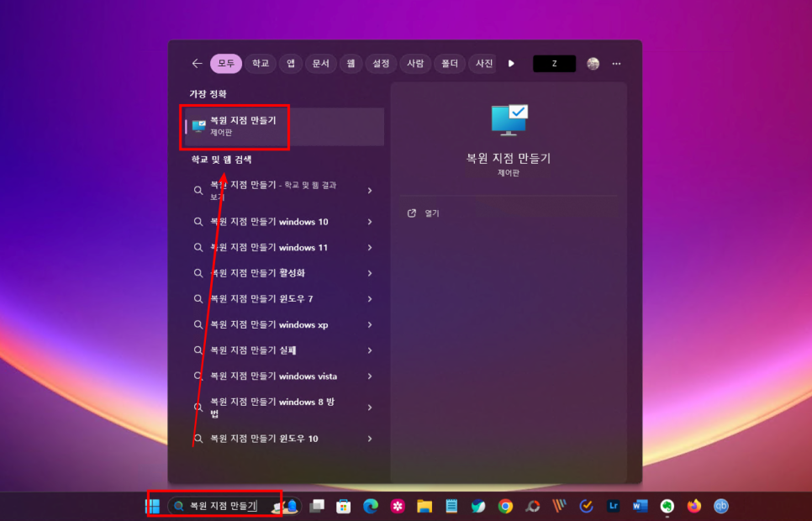This screenshot has width=812, height=521.
Task: Click 열기 in the preview pane
Action: pos(431,213)
